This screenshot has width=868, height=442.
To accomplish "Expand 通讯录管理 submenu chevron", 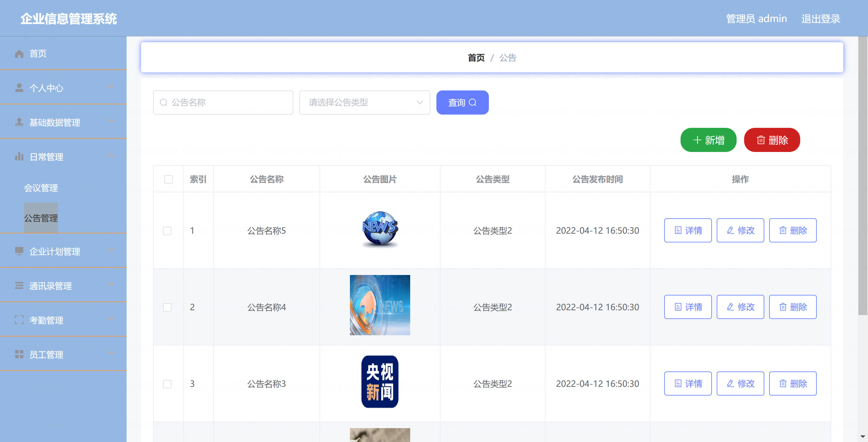I will click(x=111, y=285).
